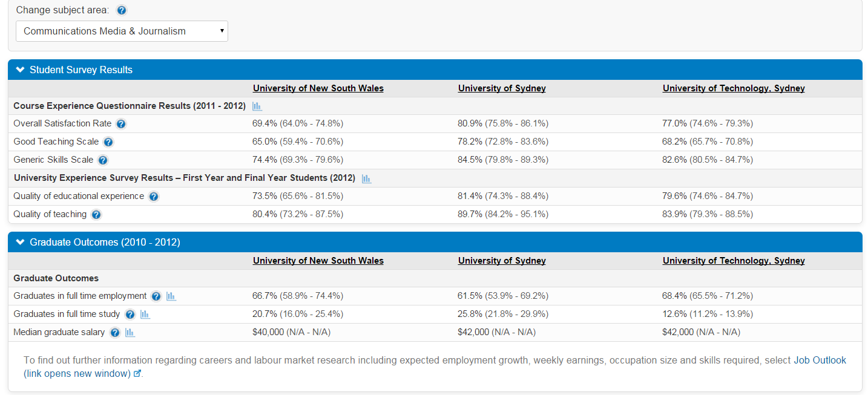Click help icon for Quality of educational experience

click(x=154, y=197)
